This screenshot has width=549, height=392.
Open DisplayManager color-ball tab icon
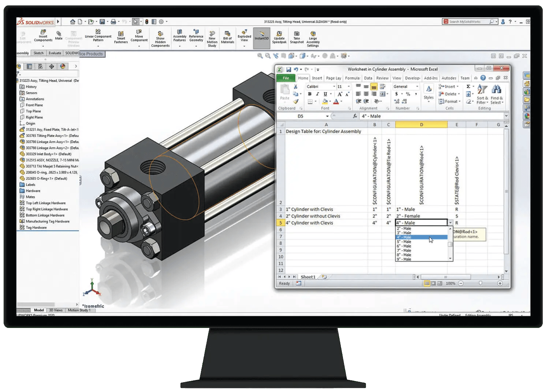pyautogui.click(x=63, y=66)
